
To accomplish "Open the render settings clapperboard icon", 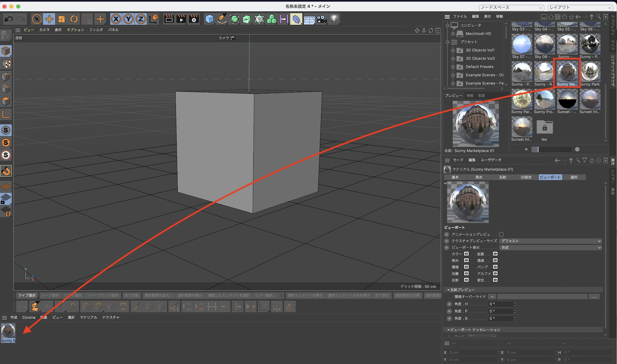I will click(194, 19).
